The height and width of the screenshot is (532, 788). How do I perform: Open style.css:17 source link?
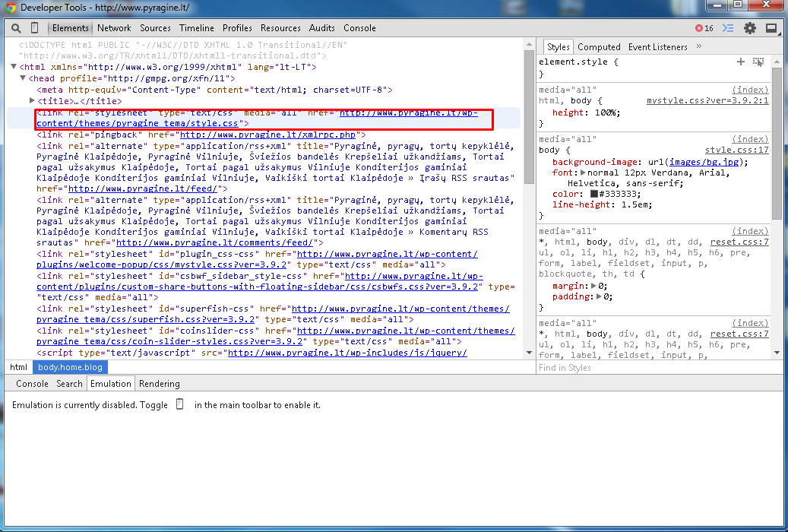coord(737,150)
